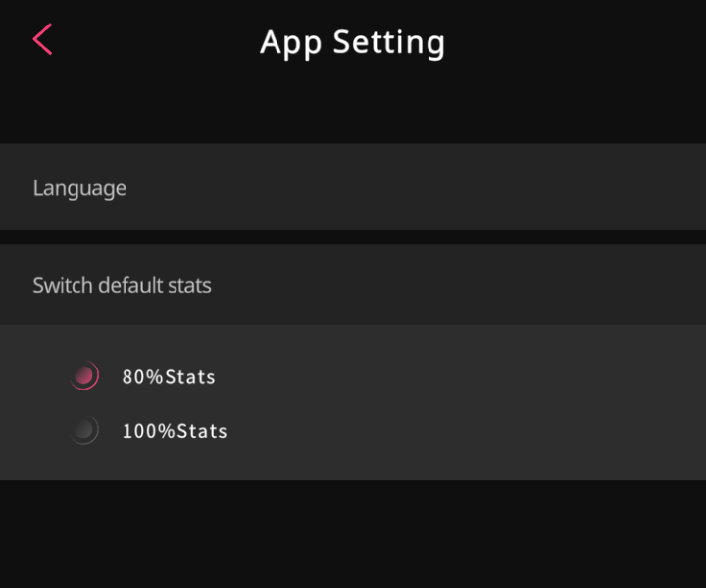The width and height of the screenshot is (706, 588).
Task: Open the Language setting row
Action: click(x=353, y=187)
